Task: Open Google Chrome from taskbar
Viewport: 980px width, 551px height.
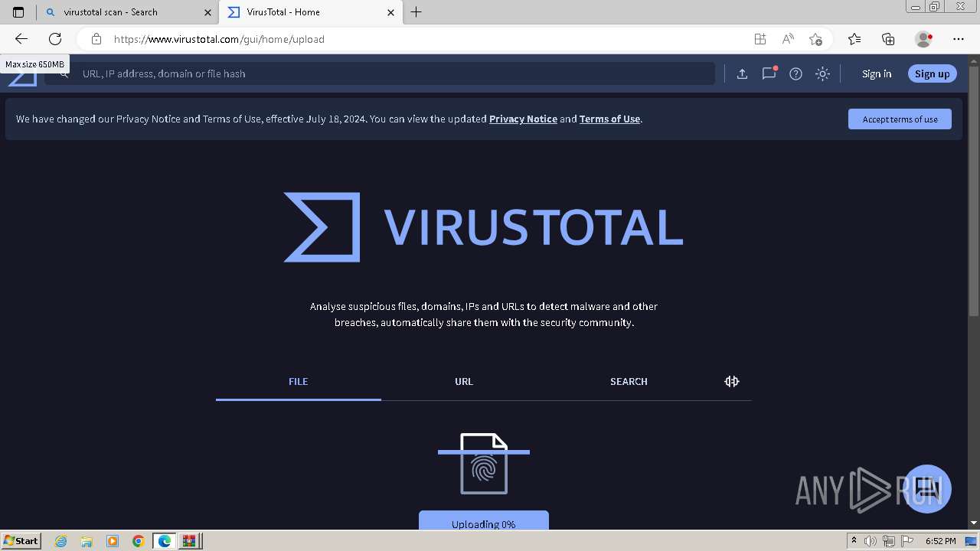Action: (139, 541)
